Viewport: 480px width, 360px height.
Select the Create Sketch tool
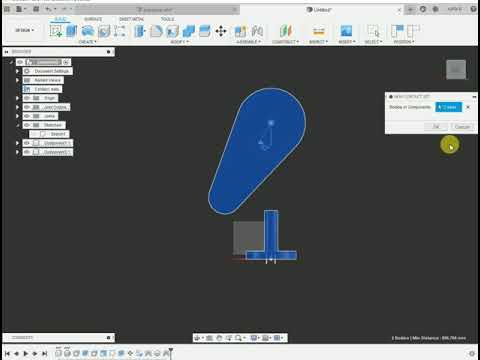tap(55, 31)
